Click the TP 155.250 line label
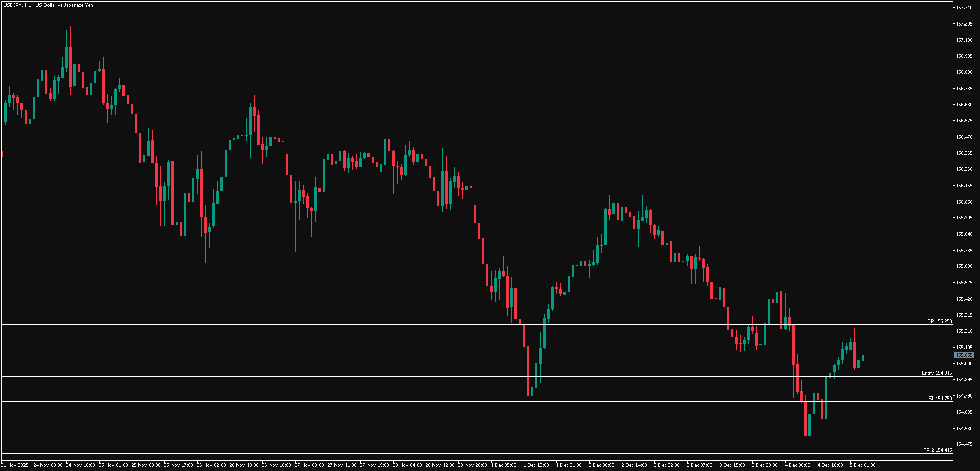The image size is (980, 471). [x=940, y=321]
